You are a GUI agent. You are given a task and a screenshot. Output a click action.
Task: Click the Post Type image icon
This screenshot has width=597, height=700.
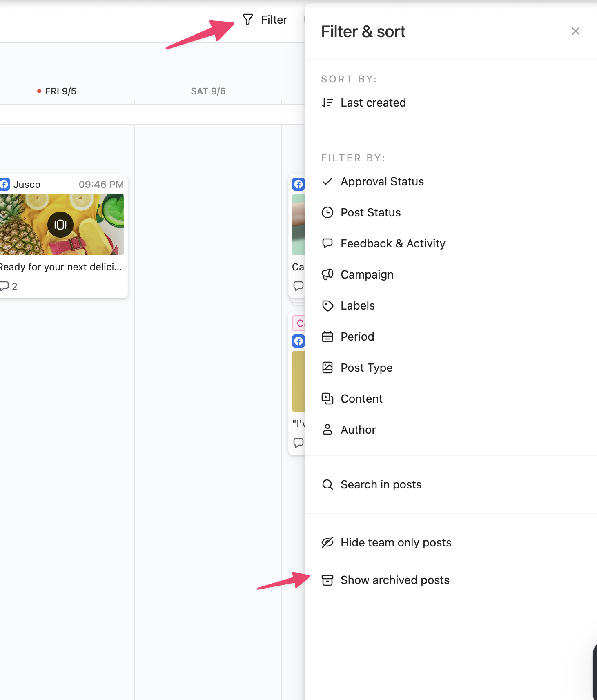click(x=327, y=368)
